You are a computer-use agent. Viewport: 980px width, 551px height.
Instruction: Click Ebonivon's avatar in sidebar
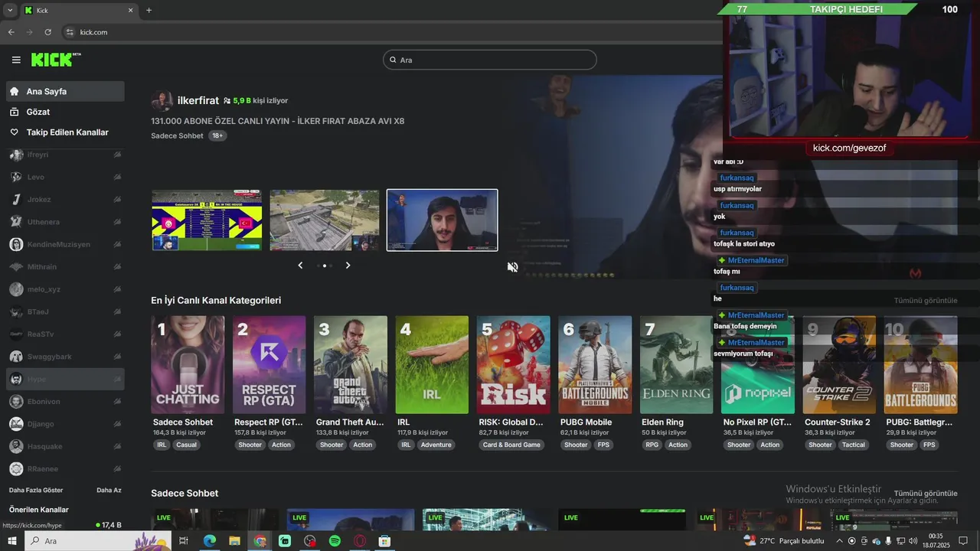coord(15,401)
